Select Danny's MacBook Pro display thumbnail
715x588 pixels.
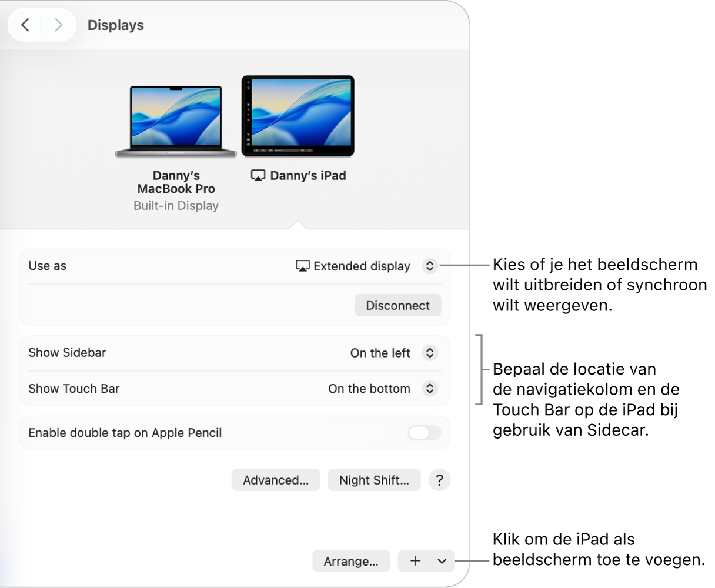click(176, 122)
